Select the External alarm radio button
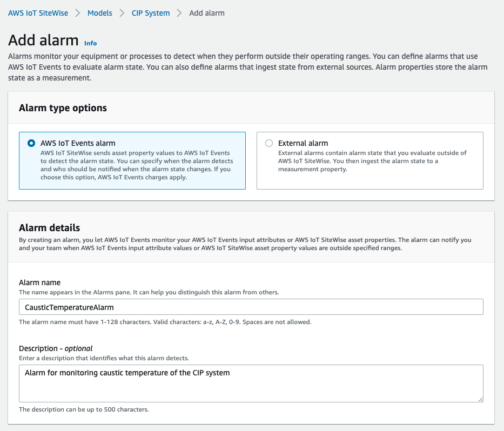Image resolution: width=504 pixels, height=431 pixels. tap(268, 143)
